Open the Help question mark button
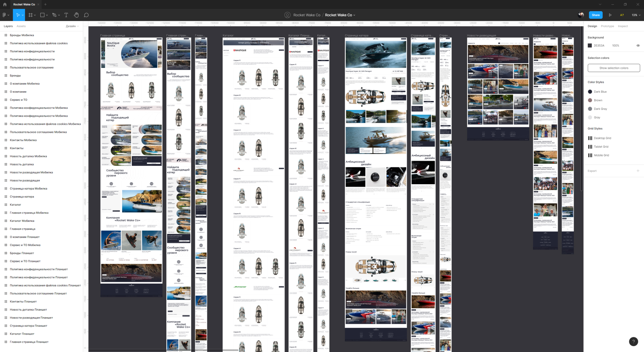This screenshot has height=352, width=644. point(633,341)
